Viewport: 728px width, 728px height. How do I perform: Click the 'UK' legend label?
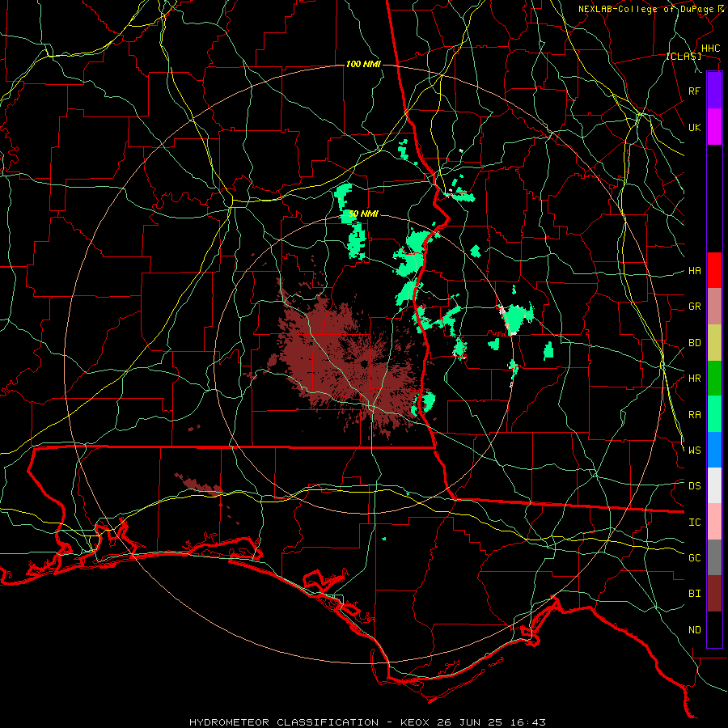click(x=694, y=127)
